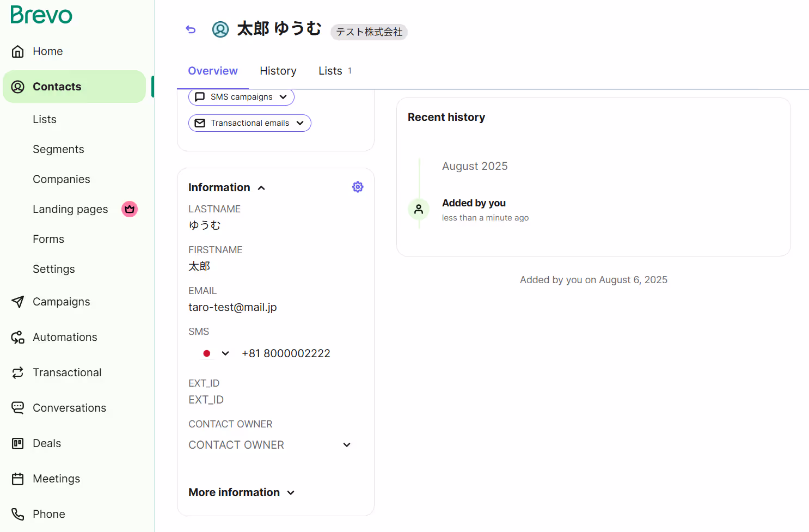Click the Contacts person icon in sidebar

pyautogui.click(x=18, y=87)
